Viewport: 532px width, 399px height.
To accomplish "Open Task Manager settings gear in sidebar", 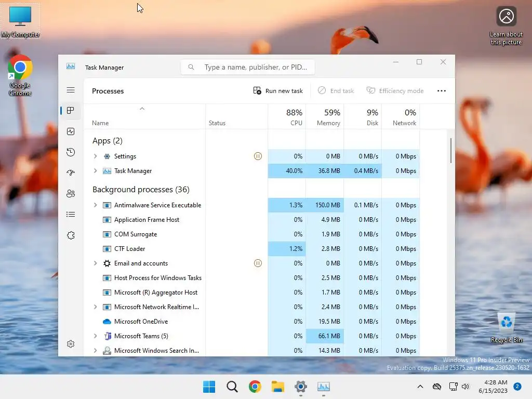I will [71, 344].
